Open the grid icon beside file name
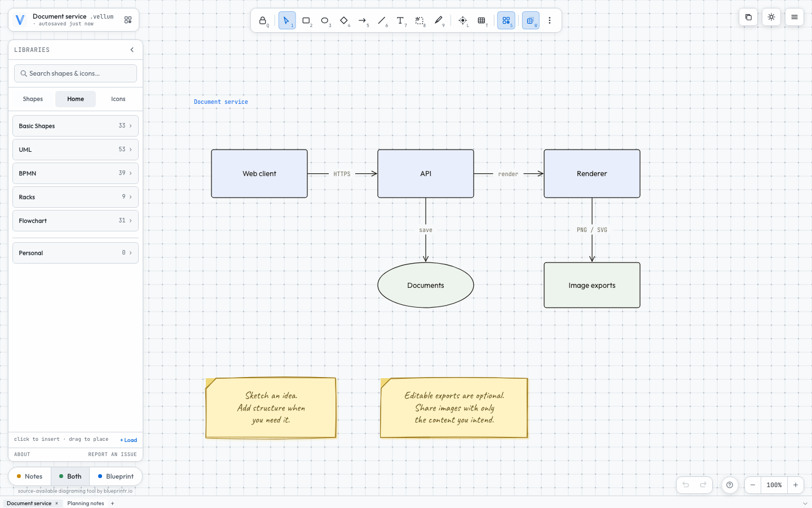This screenshot has height=508, width=812. coord(128,20)
